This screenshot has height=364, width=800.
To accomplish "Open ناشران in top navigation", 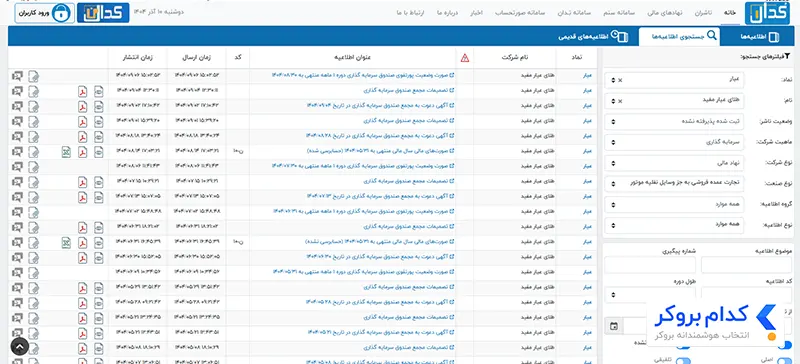I will point(703,12).
